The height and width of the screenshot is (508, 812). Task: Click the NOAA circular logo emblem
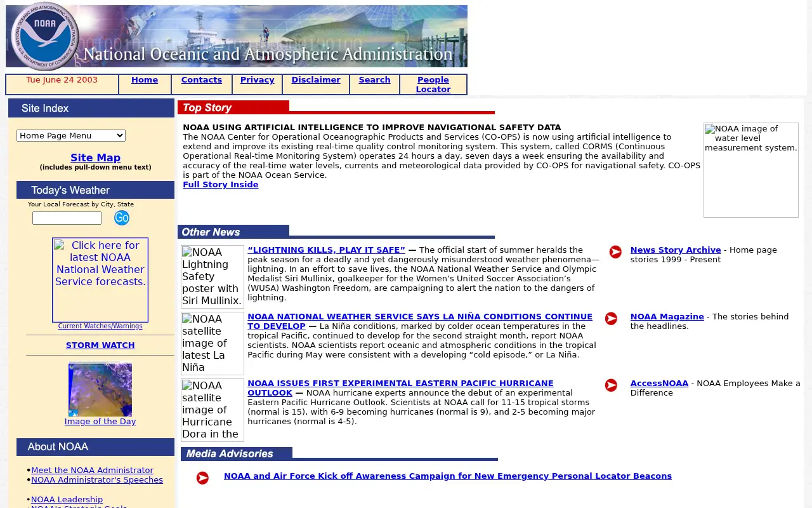tap(44, 36)
